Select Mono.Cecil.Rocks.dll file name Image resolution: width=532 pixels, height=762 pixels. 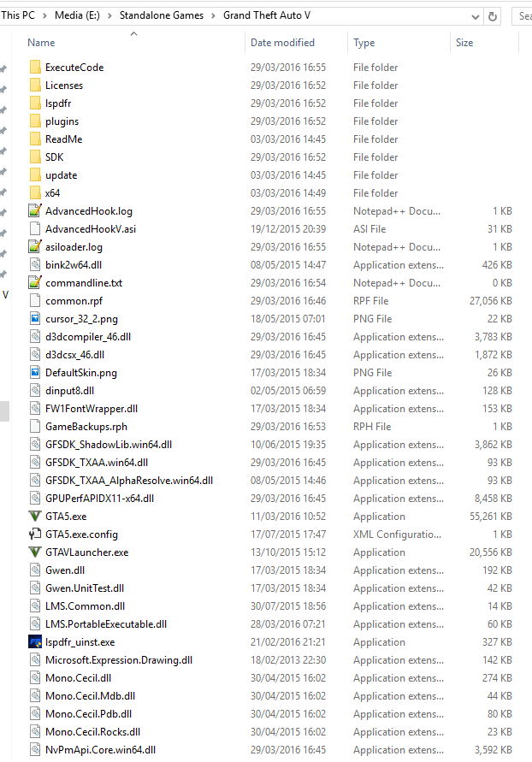(92, 732)
